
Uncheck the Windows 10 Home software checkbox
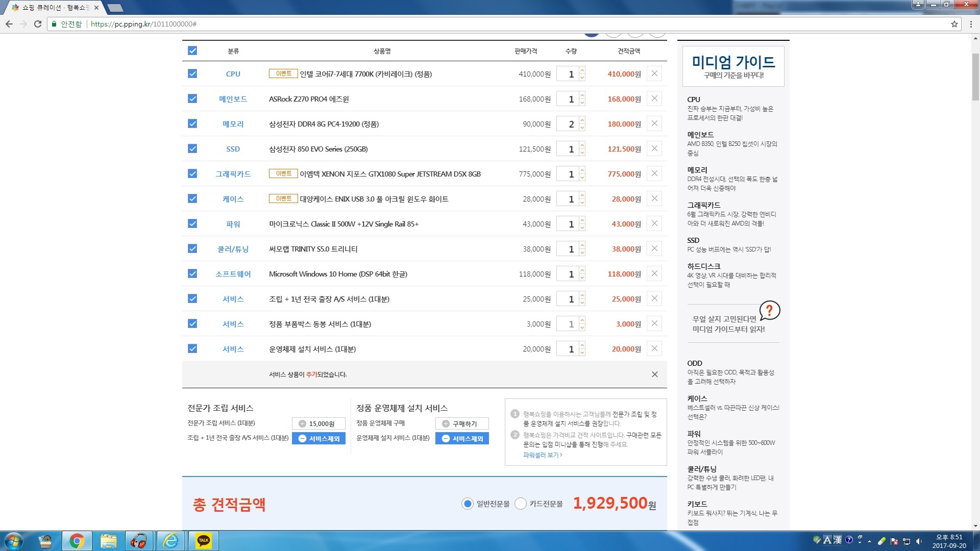coord(192,273)
